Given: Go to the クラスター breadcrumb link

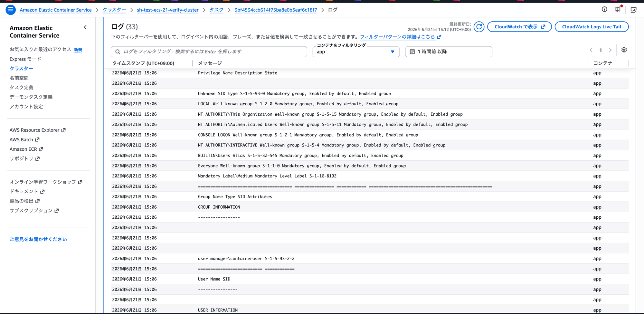Looking at the screenshot, I should tap(114, 10).
